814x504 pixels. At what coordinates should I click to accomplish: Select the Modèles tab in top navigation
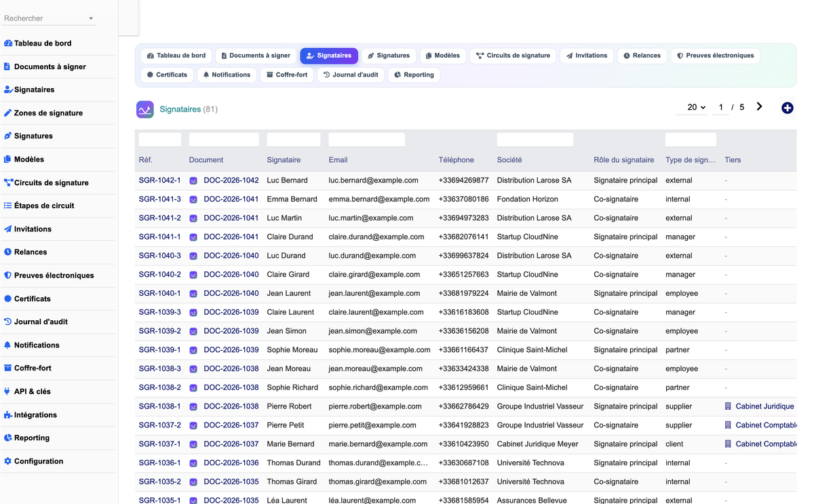click(x=442, y=56)
